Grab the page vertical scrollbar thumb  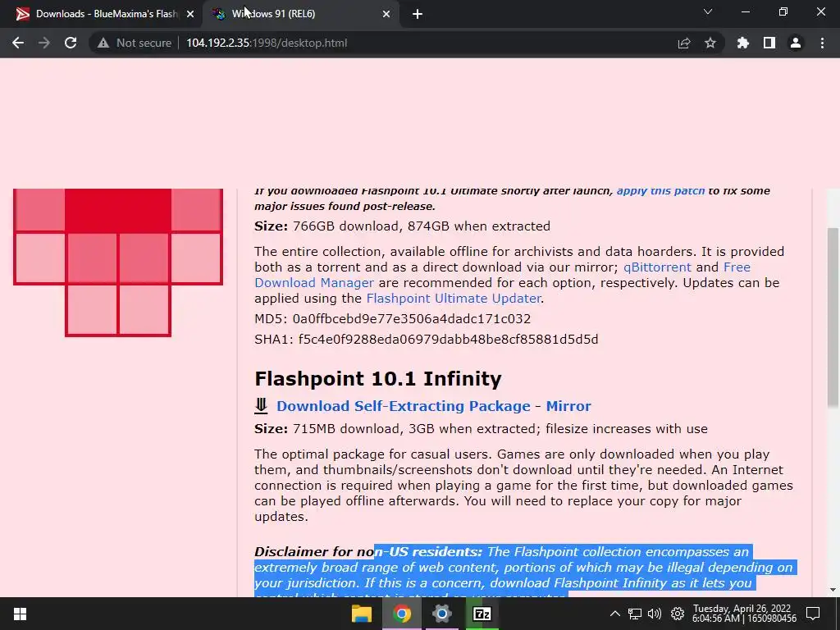(833, 316)
